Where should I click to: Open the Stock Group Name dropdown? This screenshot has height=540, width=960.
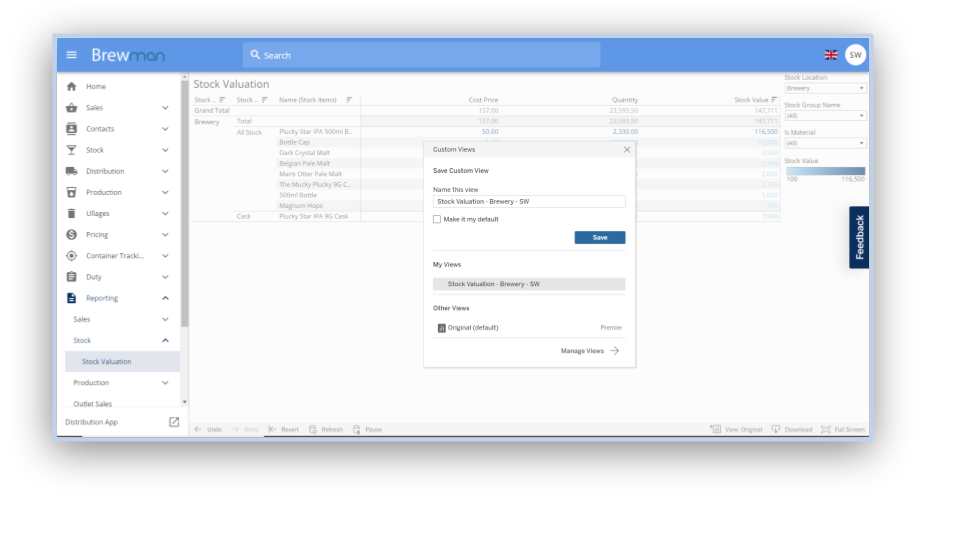pos(825,116)
